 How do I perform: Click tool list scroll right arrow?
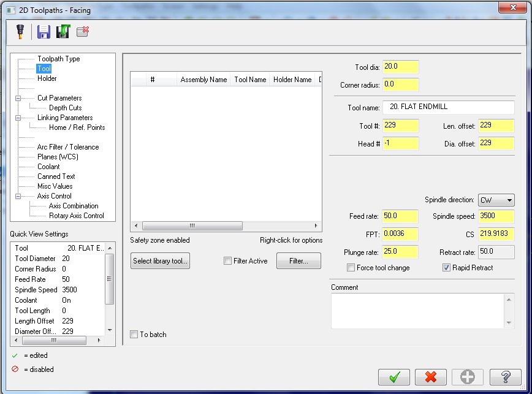(x=316, y=226)
